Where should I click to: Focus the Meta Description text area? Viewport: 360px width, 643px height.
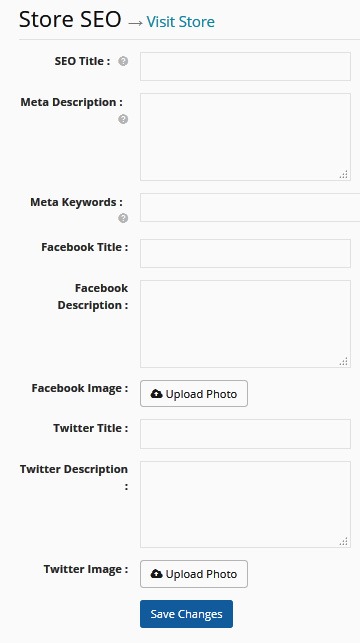point(245,137)
